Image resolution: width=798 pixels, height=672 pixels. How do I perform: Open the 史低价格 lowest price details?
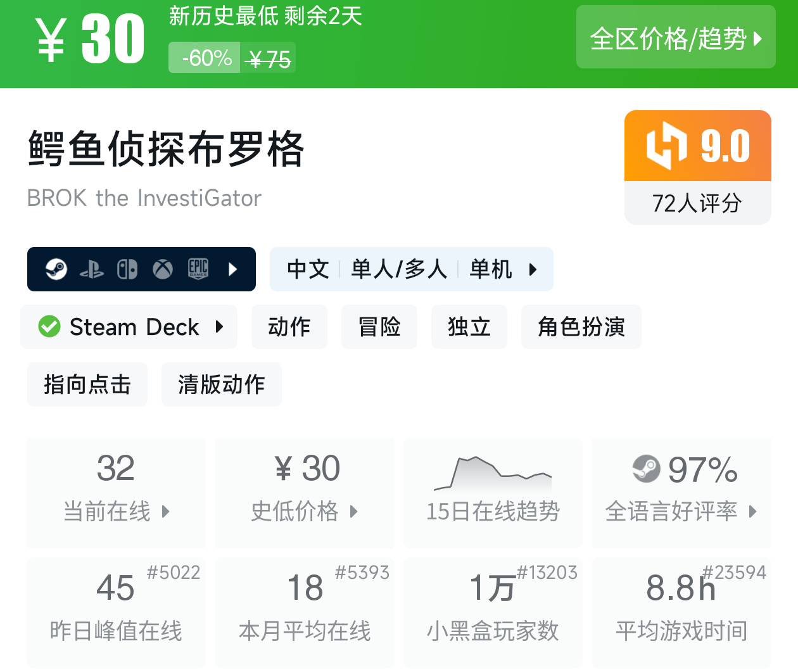point(305,492)
